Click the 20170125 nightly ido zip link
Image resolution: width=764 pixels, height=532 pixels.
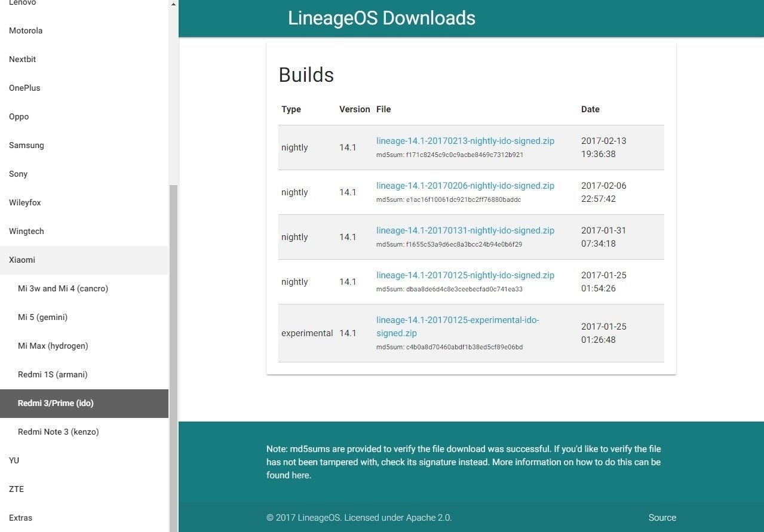coord(465,275)
